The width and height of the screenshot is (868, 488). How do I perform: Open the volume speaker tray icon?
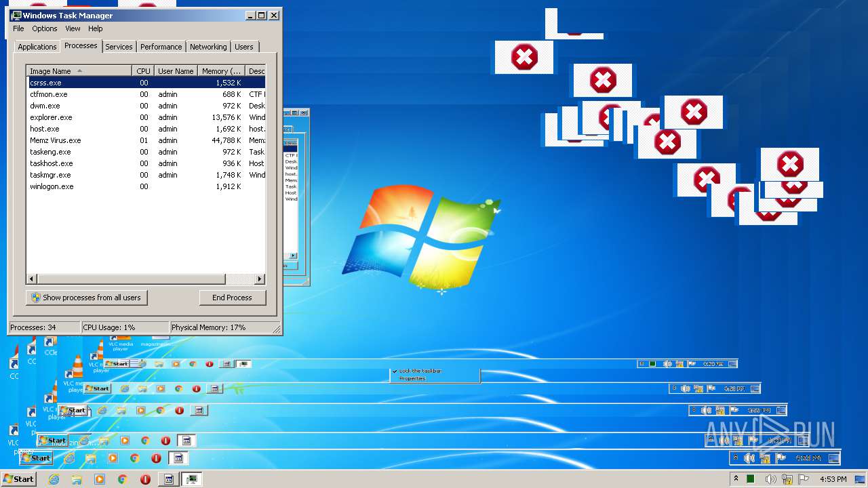770,479
